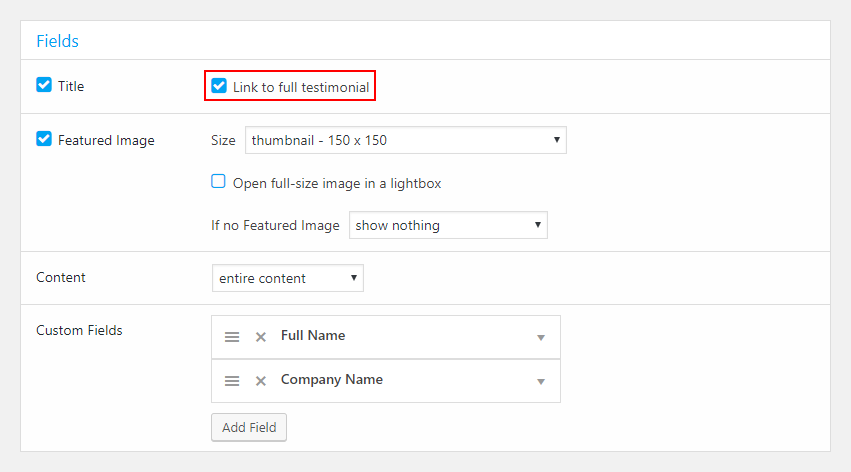The width and height of the screenshot is (851, 472).
Task: Click the Open full-size image lightbox label
Action: [337, 184]
